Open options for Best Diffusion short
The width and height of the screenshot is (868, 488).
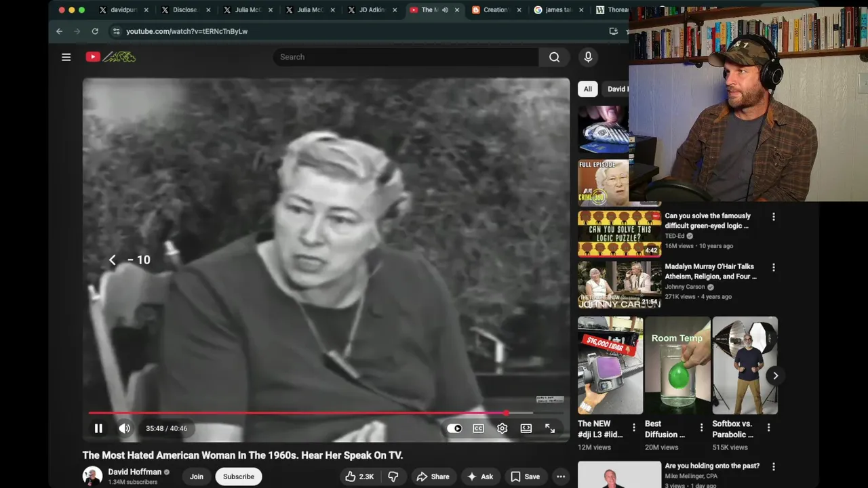702,428
